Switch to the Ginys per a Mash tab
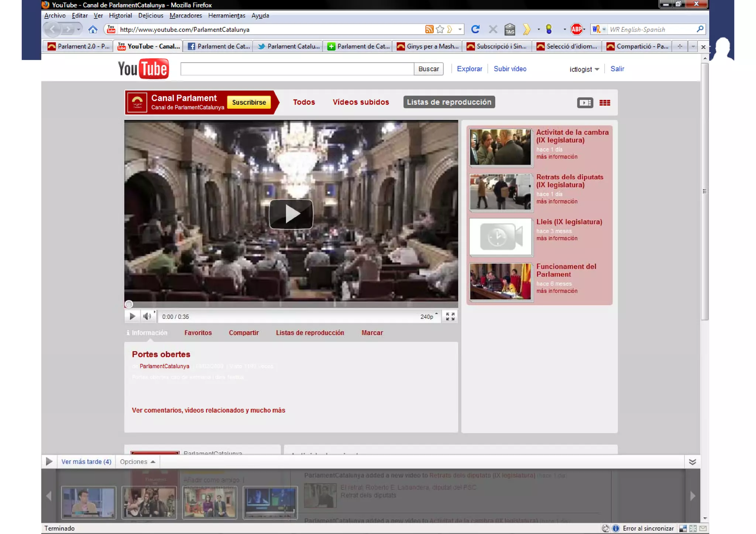Viewport: 756px width, 534px height. pos(427,46)
